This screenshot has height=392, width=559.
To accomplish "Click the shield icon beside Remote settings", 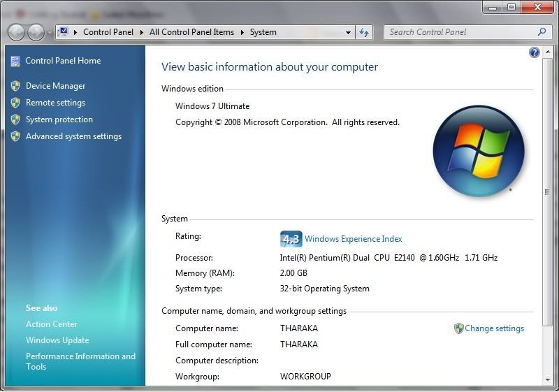I will (15, 103).
